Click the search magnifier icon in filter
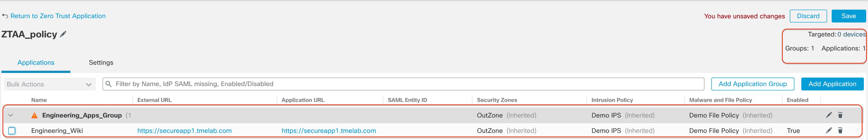The width and height of the screenshot is (868, 140). (x=109, y=84)
